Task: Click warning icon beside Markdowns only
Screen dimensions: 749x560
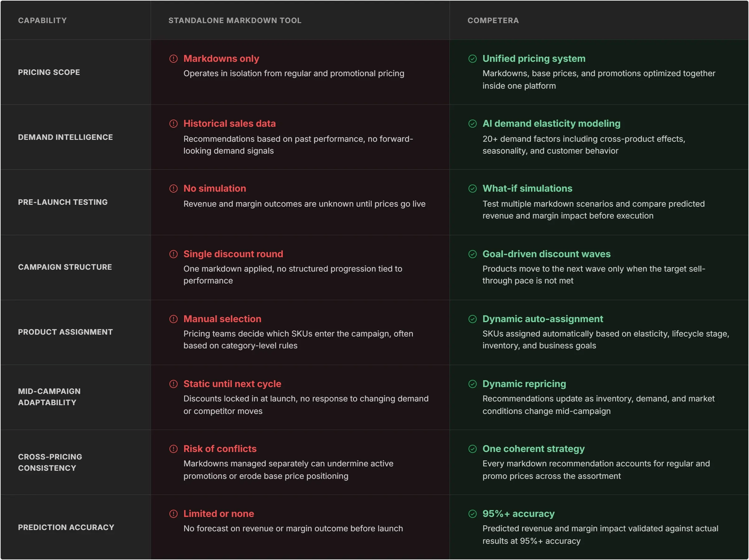Action: pyautogui.click(x=174, y=59)
